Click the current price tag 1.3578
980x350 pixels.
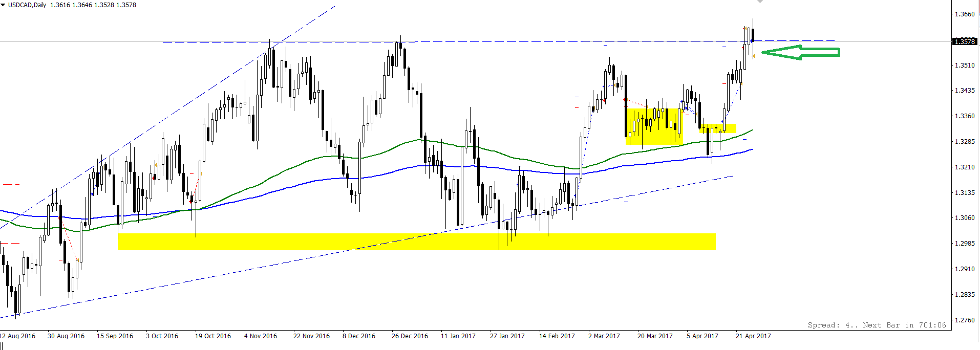(965, 41)
